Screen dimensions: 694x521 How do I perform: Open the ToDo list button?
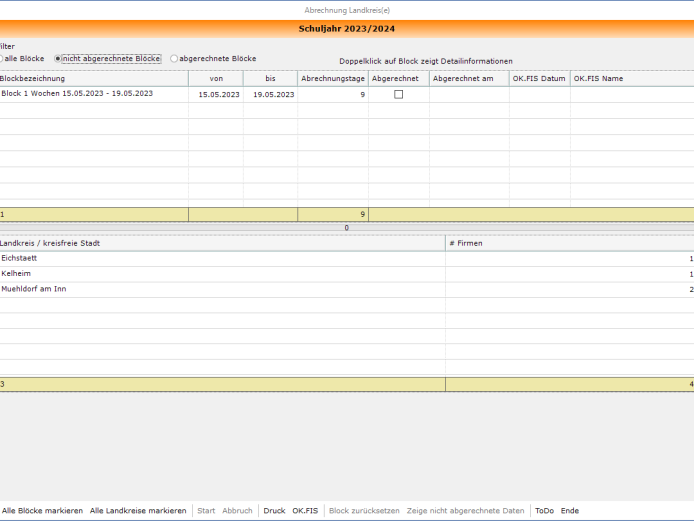point(544,510)
